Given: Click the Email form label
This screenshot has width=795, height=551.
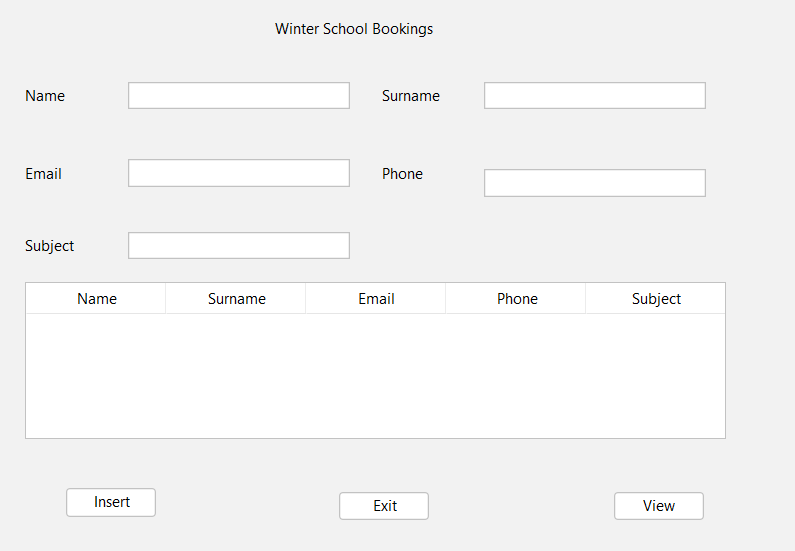Looking at the screenshot, I should [x=43, y=174].
